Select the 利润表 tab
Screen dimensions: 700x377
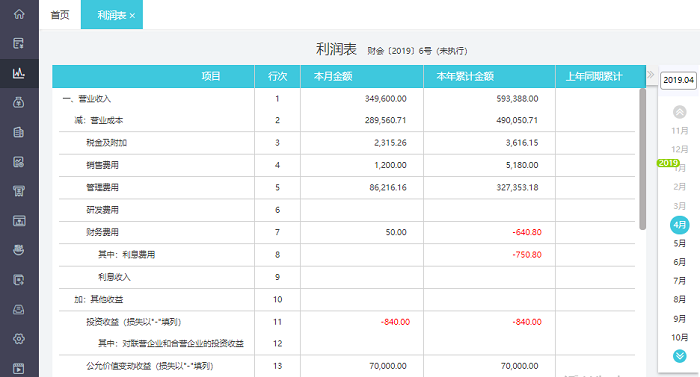tap(112, 15)
